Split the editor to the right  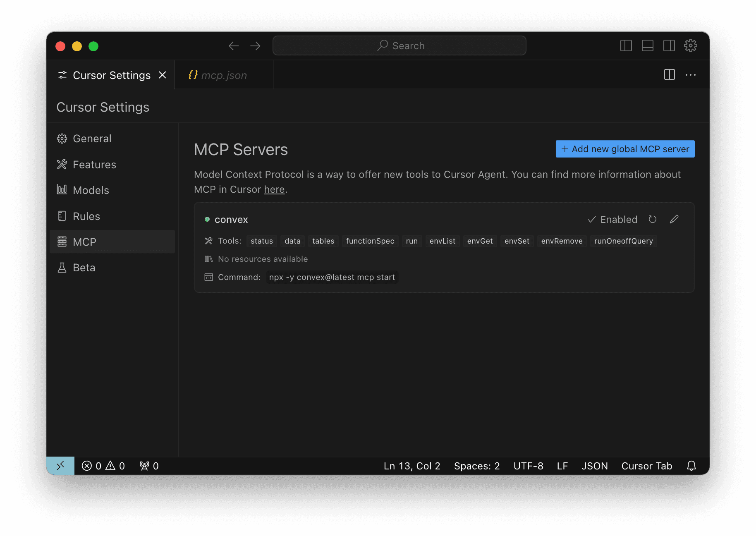(669, 75)
